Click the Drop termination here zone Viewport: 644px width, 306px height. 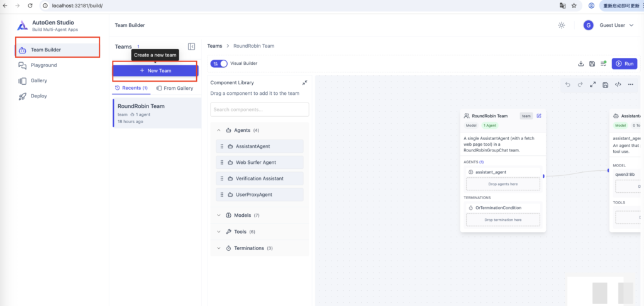pos(503,220)
